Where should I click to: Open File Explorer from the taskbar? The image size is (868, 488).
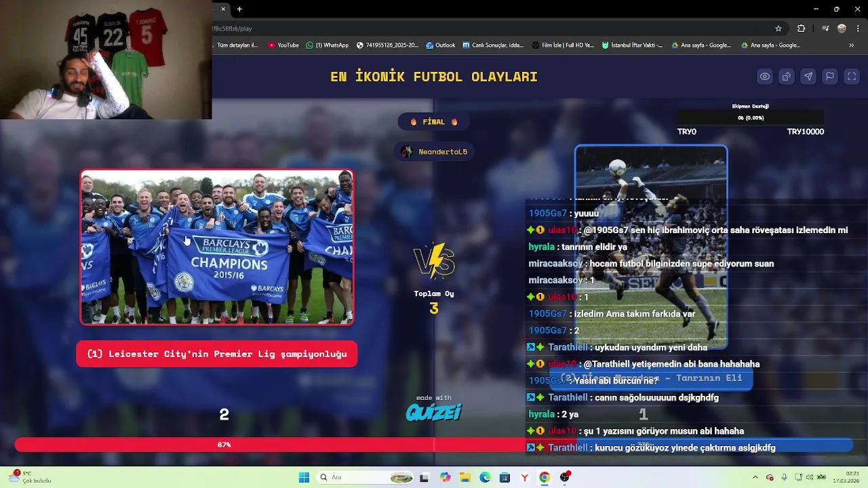465,478
